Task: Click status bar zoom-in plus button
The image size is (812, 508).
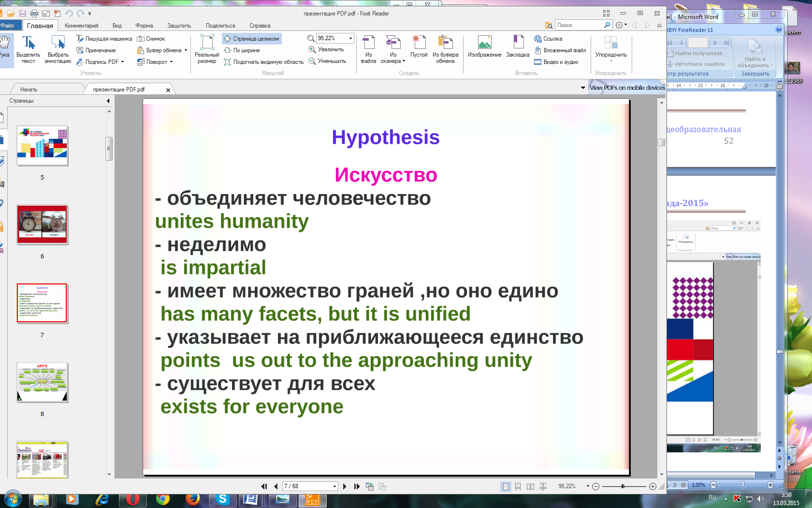Action: click(x=652, y=486)
